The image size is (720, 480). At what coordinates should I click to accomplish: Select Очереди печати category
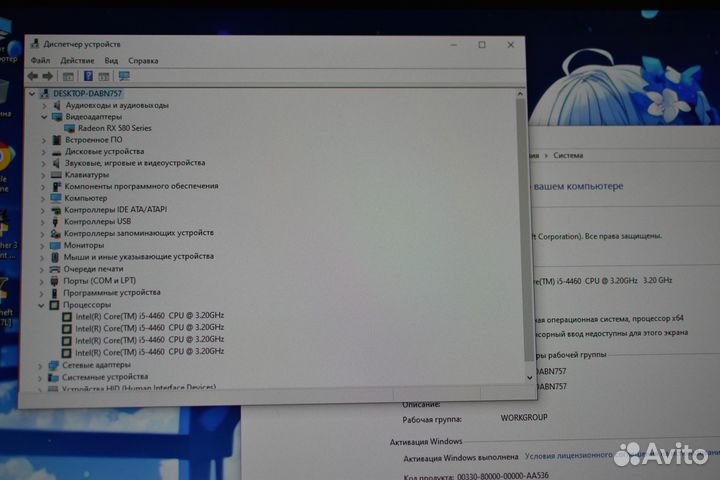pyautogui.click(x=93, y=269)
